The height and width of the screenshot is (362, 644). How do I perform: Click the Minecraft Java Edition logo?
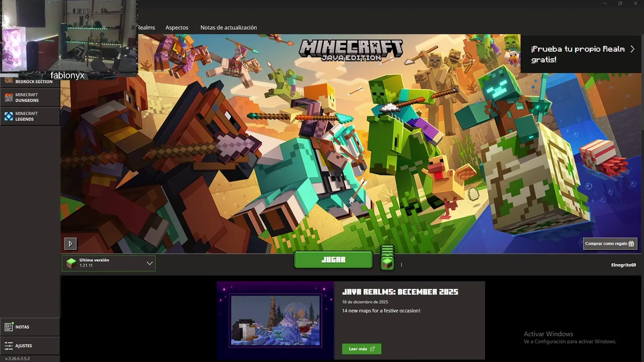click(x=351, y=50)
